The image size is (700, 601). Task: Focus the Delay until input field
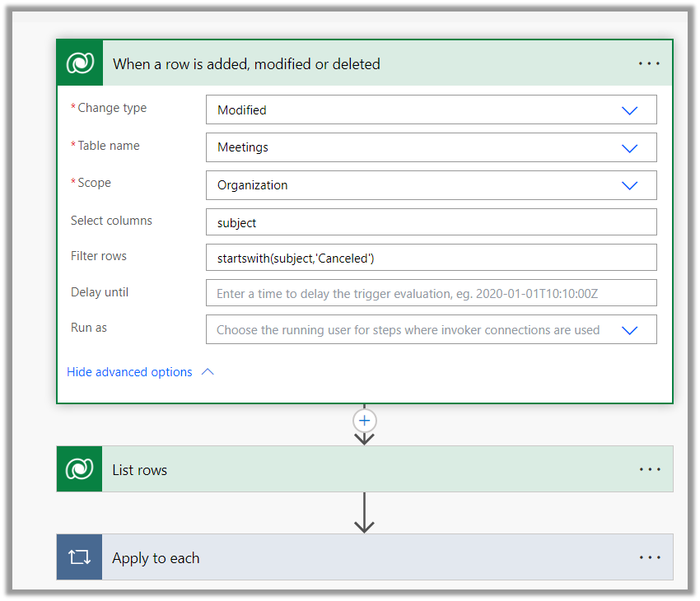click(431, 293)
